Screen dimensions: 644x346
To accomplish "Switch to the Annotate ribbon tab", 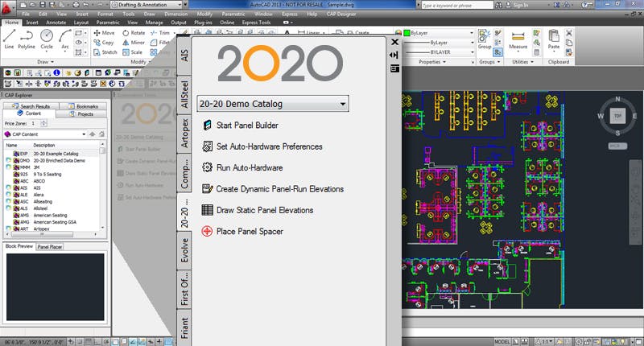I will (x=56, y=23).
